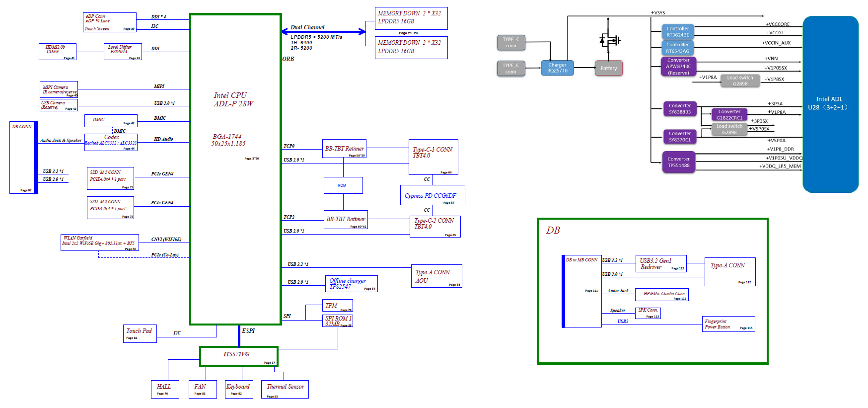Click the Load switch next to +V1P8SX

click(740, 81)
